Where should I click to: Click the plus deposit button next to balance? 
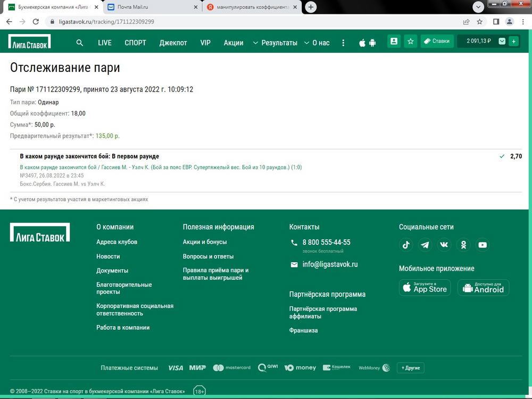click(514, 41)
